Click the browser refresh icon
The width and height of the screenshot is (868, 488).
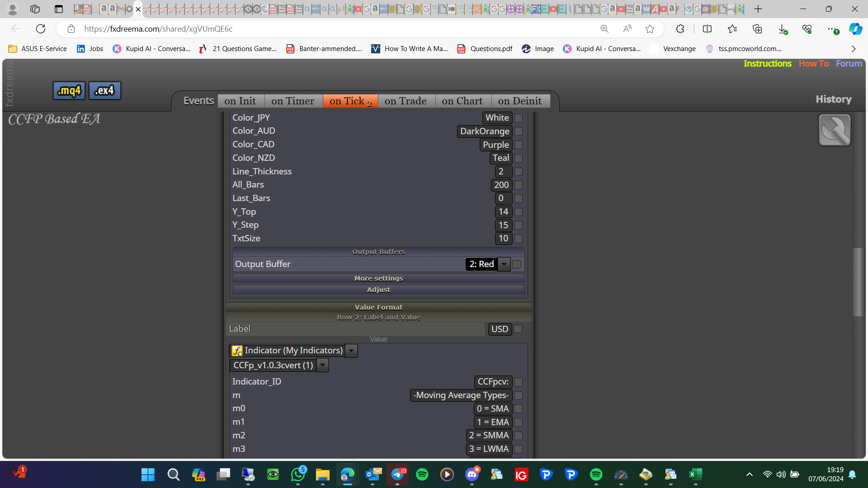click(x=41, y=29)
